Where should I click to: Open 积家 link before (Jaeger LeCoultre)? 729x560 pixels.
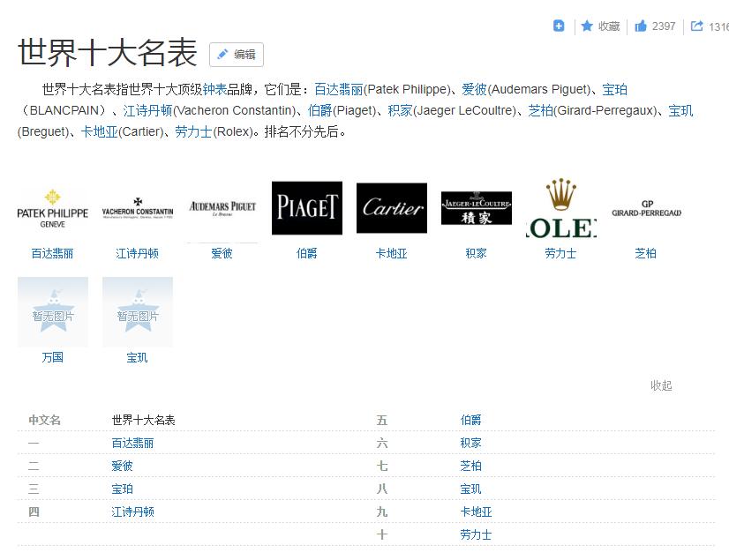pos(401,110)
